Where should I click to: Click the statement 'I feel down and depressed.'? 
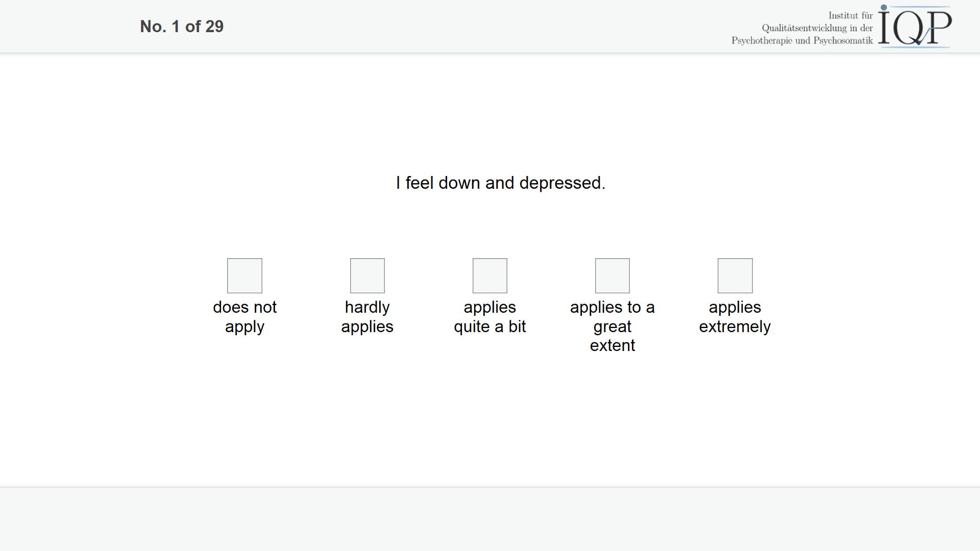501,183
